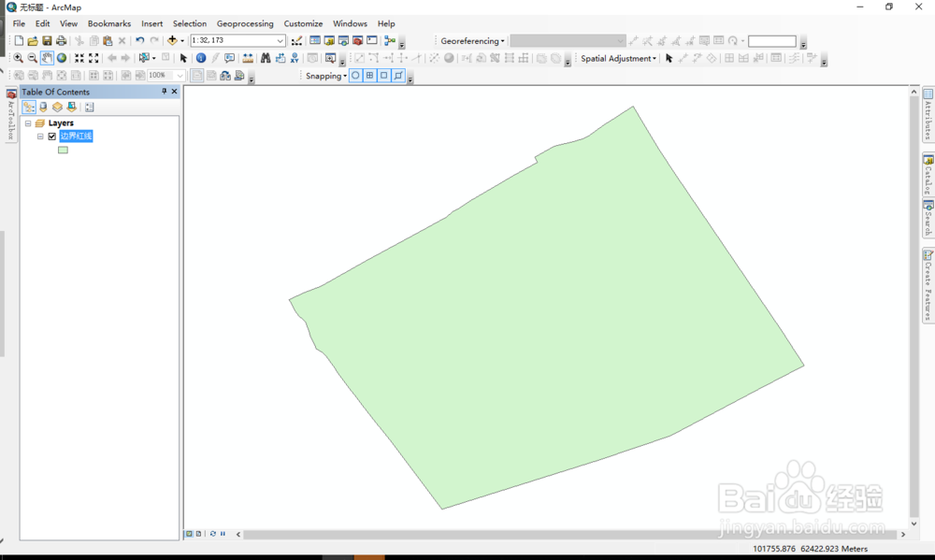This screenshot has width=935, height=560.
Task: Switch to List By Source view
Action: pyautogui.click(x=43, y=108)
